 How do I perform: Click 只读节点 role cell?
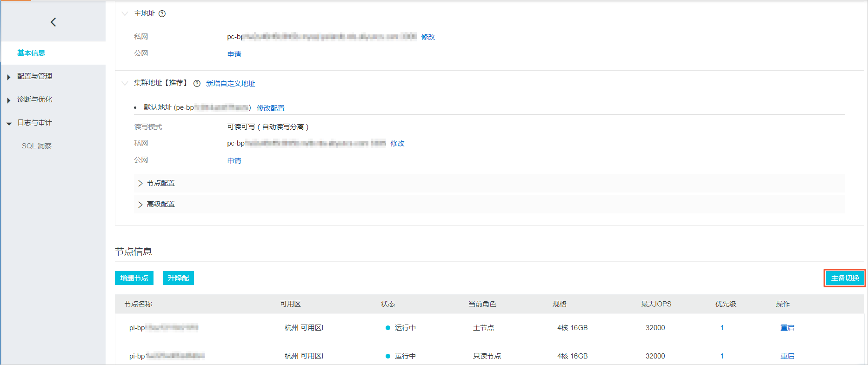[487, 356]
